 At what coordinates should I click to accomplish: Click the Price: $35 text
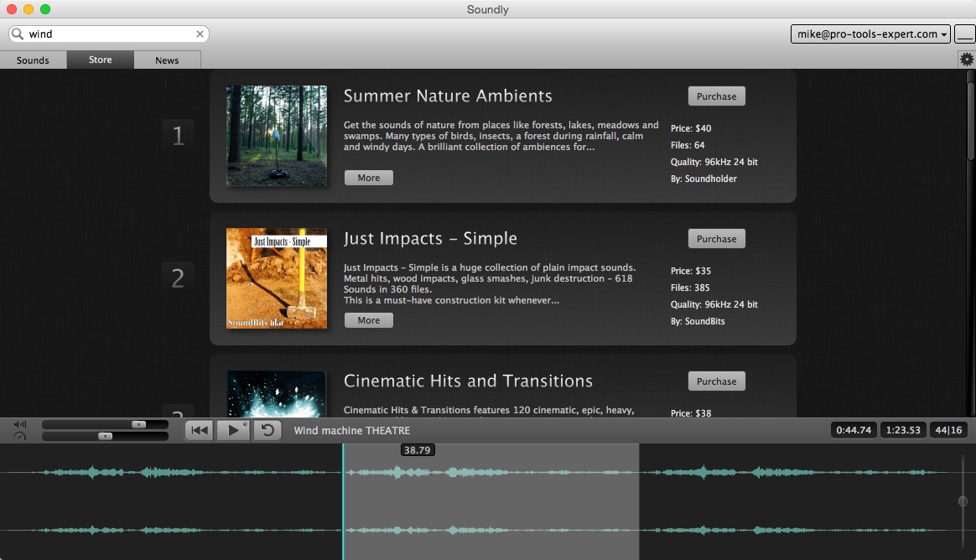click(x=691, y=271)
